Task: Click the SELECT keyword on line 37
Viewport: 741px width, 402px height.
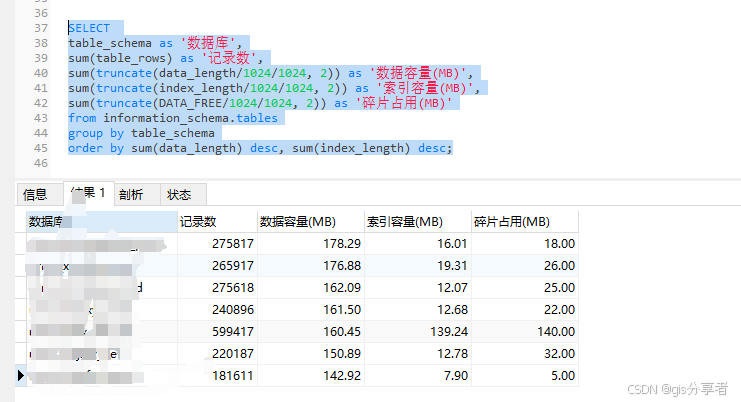Action: [x=89, y=28]
